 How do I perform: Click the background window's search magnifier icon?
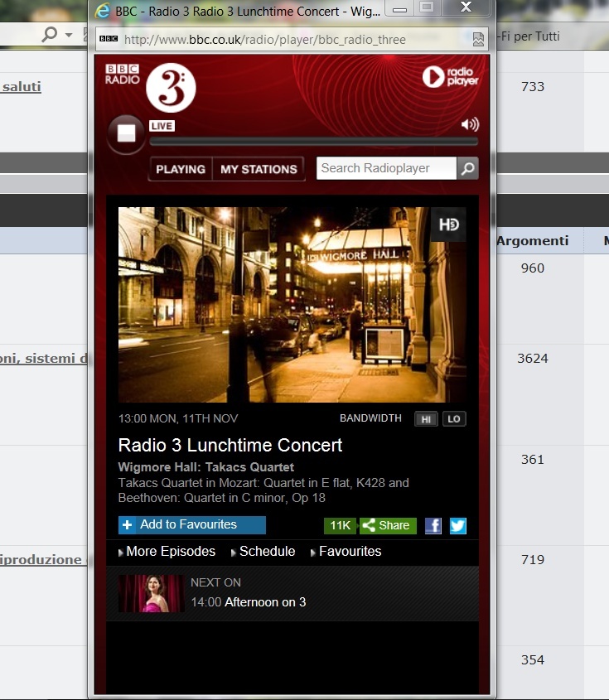coord(50,33)
